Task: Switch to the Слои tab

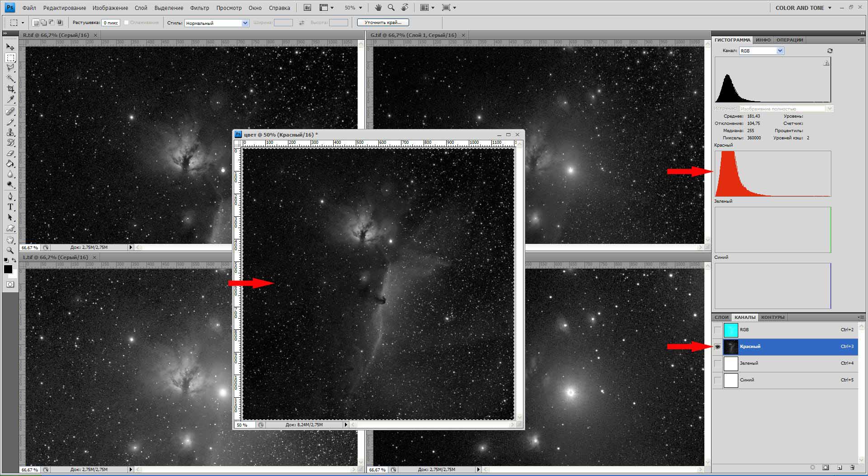Action: 722,317
